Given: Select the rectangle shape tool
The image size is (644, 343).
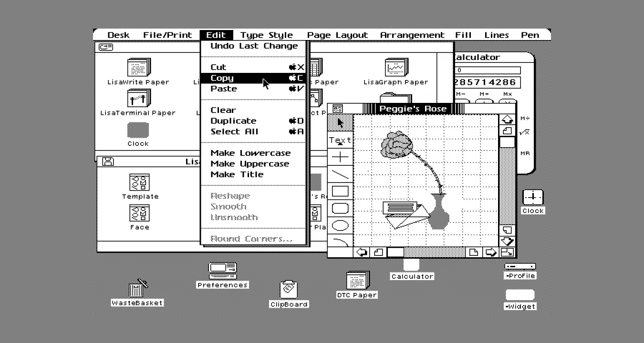Looking at the screenshot, I should point(340,192).
